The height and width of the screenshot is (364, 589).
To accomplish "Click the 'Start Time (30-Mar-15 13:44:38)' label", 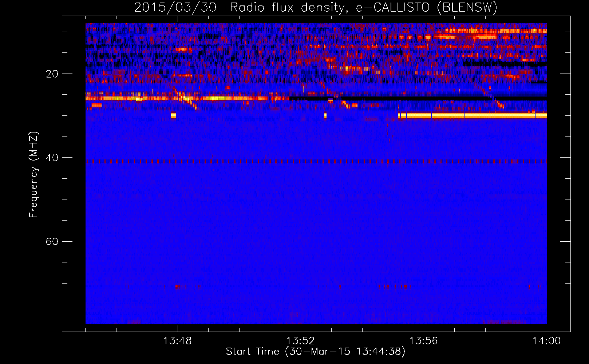I will (x=316, y=352).
